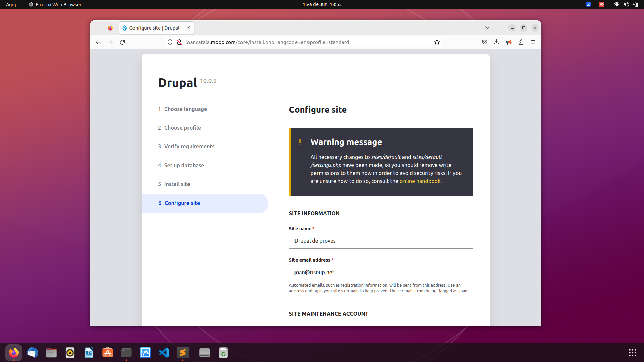This screenshot has height=362, width=644.
Task: Open Sublime Text from the dock
Action: click(183, 353)
